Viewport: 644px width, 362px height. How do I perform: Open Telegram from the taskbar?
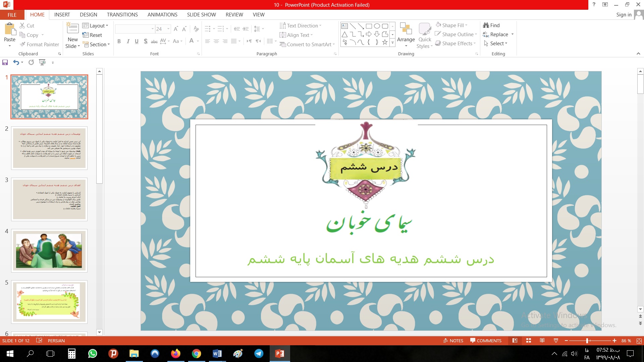click(259, 354)
